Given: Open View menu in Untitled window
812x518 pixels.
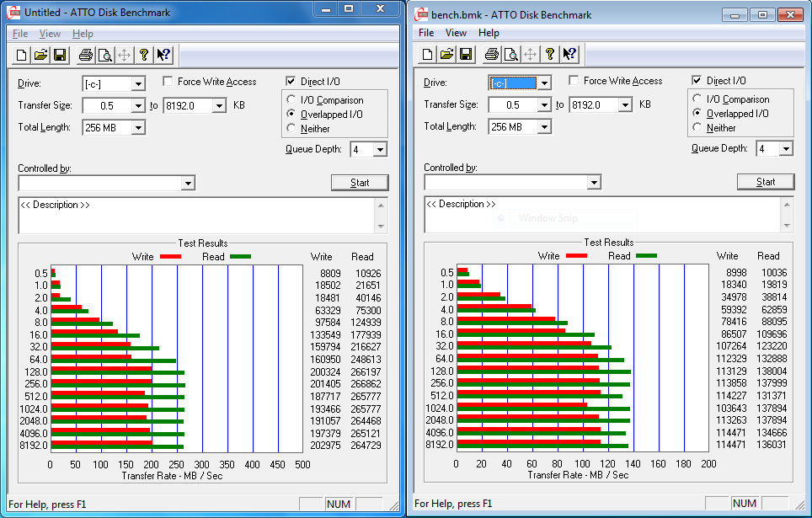Looking at the screenshot, I should [x=50, y=34].
